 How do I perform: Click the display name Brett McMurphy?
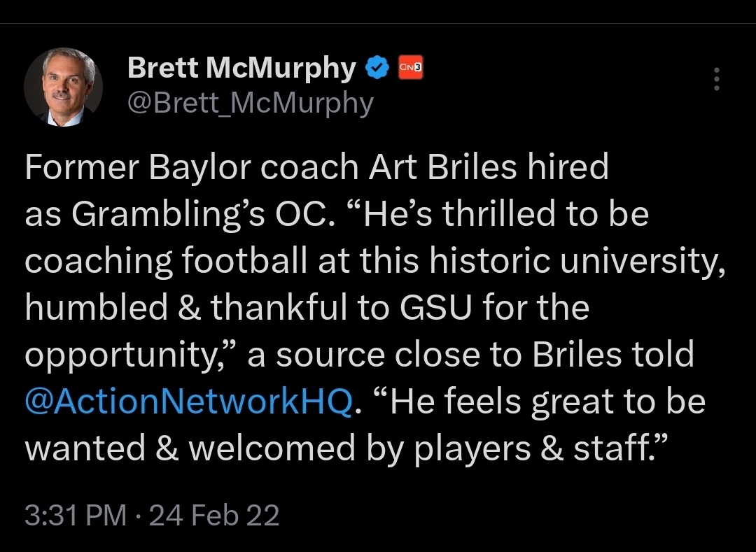coord(241,68)
